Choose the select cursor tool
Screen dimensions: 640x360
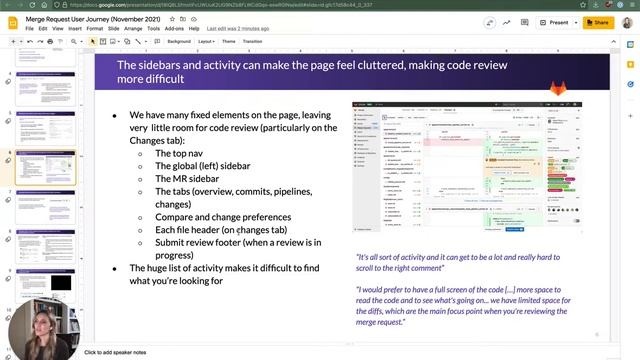tap(93, 42)
